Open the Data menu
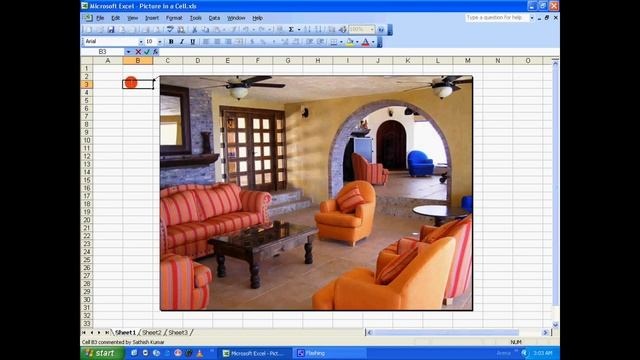The image size is (640, 360). pyautogui.click(x=214, y=18)
